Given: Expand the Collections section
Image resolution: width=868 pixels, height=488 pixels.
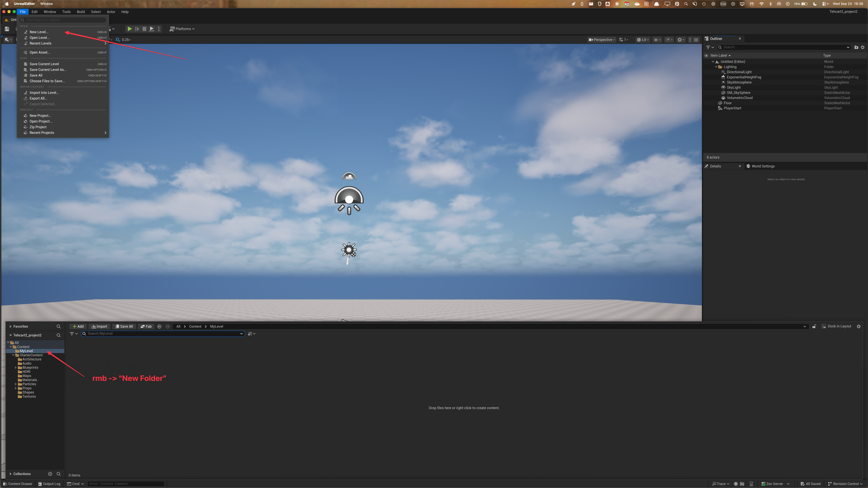Looking at the screenshot, I should [10, 474].
